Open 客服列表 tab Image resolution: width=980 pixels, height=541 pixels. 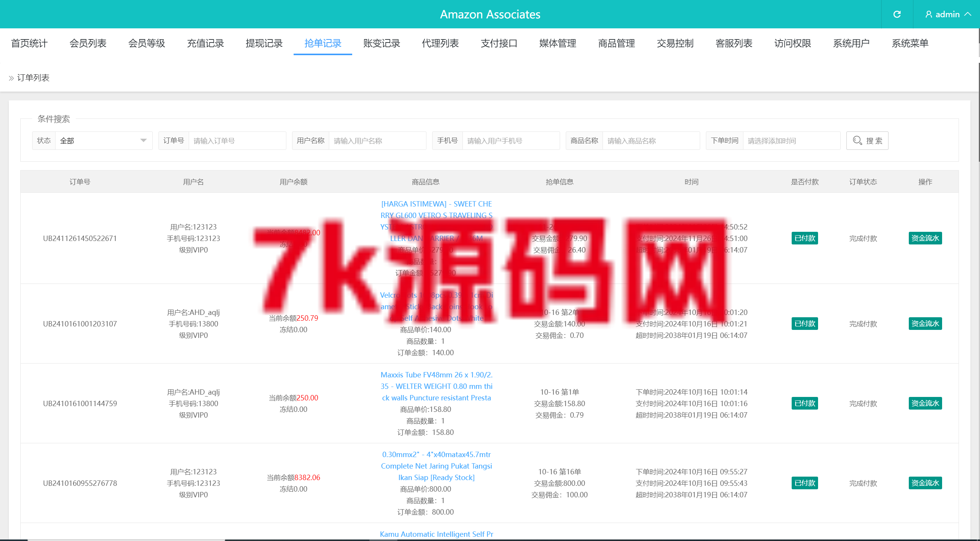coord(734,43)
